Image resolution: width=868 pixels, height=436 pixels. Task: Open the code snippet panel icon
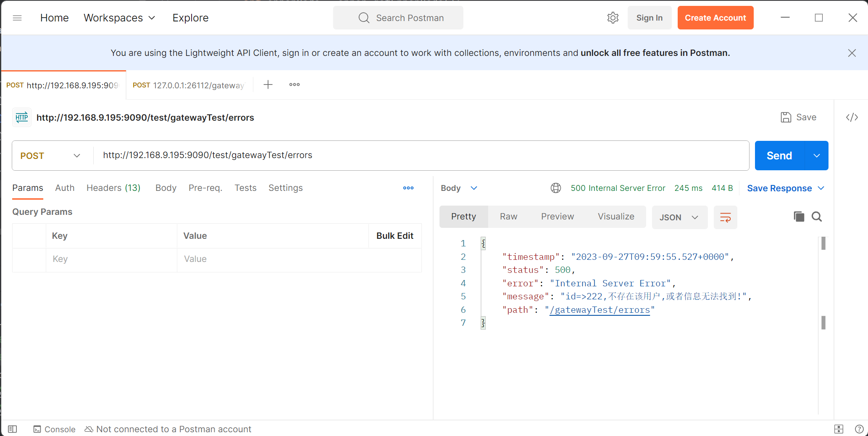coord(852,117)
